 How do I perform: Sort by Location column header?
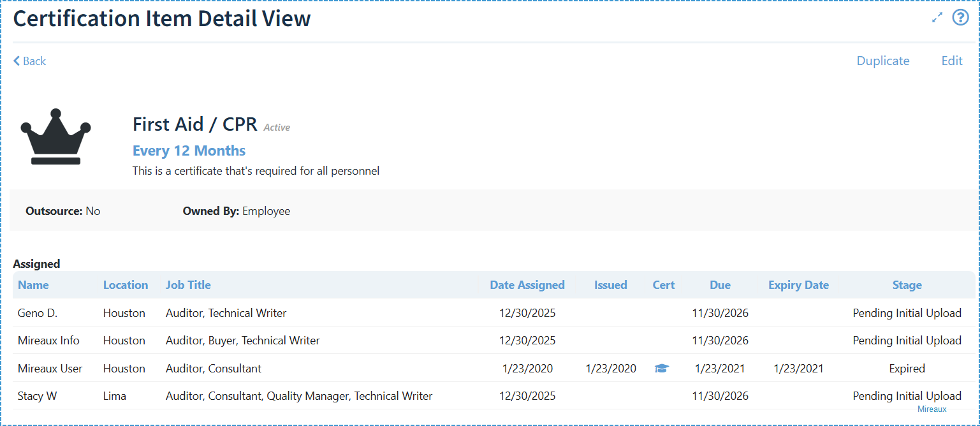pos(126,285)
